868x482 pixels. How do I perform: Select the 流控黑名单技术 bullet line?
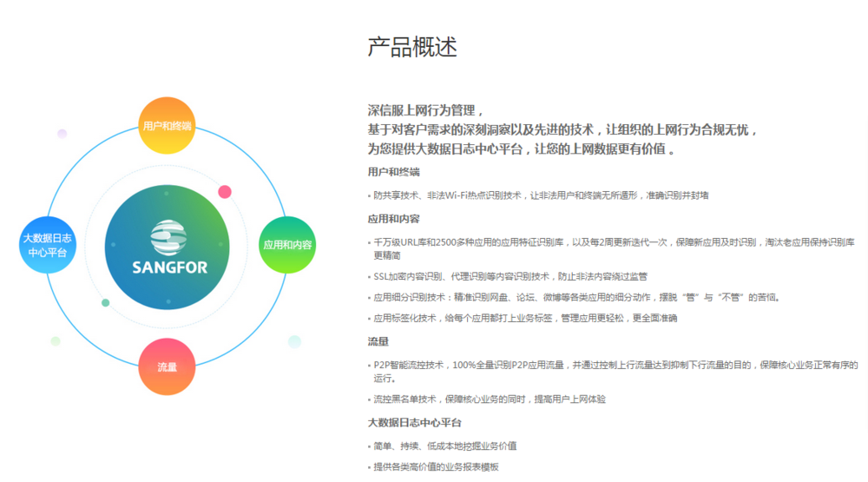pyautogui.click(x=490, y=399)
